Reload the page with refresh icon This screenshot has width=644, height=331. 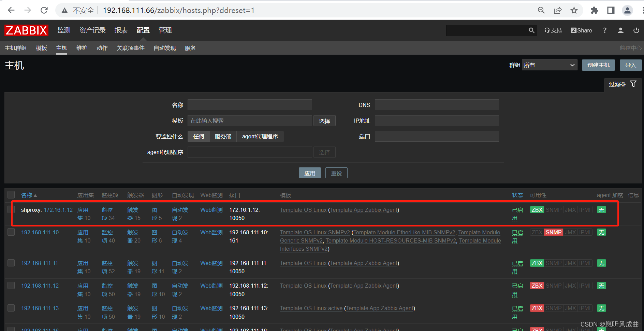pyautogui.click(x=44, y=10)
